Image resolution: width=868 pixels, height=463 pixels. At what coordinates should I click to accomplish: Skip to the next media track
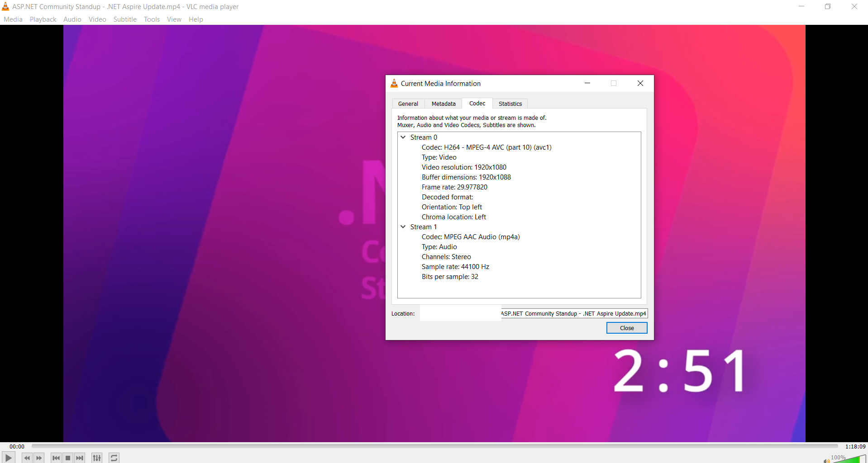[80, 458]
